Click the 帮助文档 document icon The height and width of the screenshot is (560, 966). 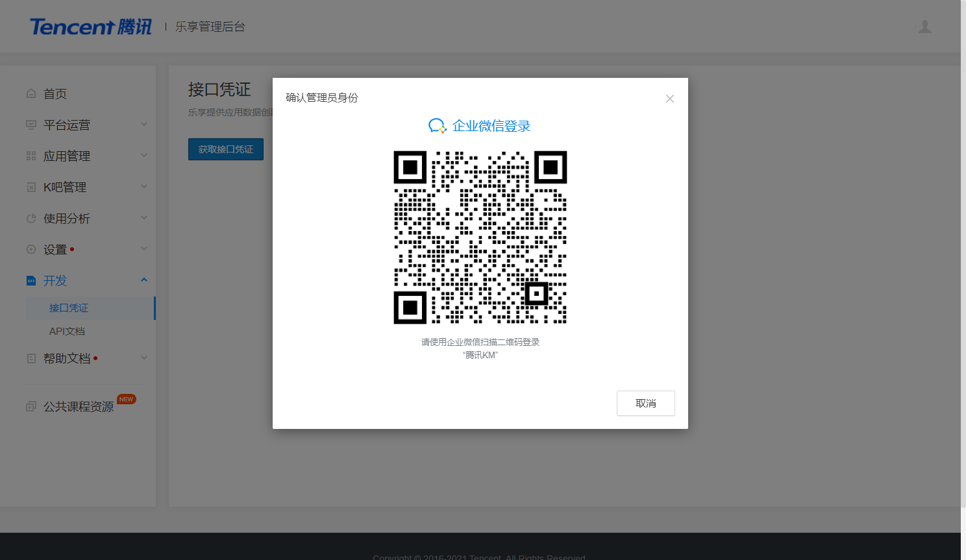[x=31, y=358]
